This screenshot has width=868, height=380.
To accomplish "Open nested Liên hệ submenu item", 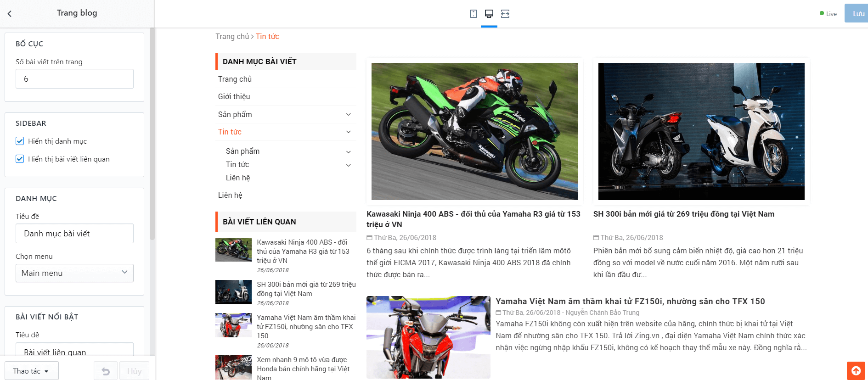I will 238,178.
